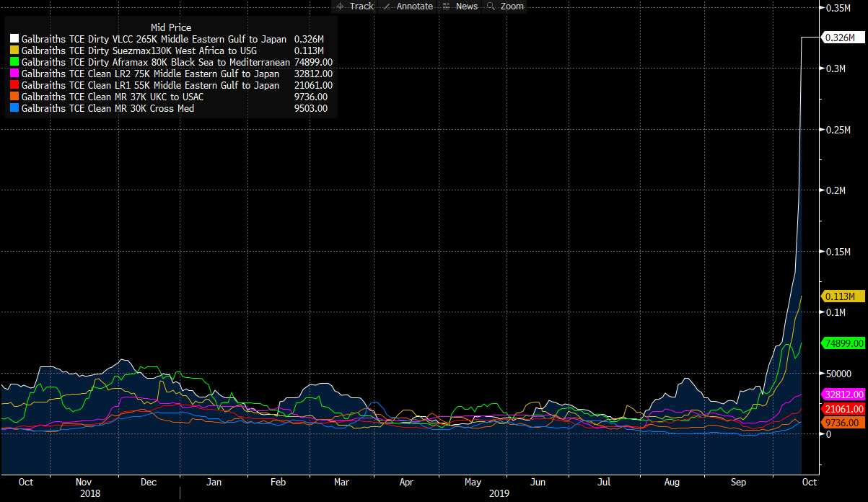Click the blue MR 30K Cross Med swatch
Image resolution: width=868 pixels, height=502 pixels.
14,108
